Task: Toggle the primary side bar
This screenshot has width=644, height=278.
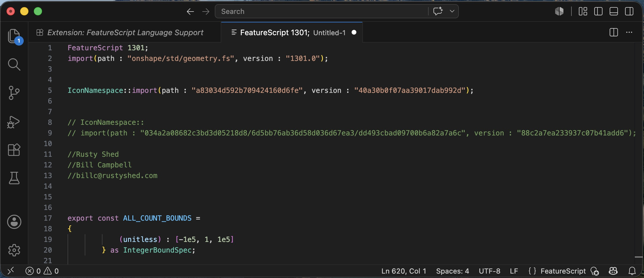Action: (598, 11)
